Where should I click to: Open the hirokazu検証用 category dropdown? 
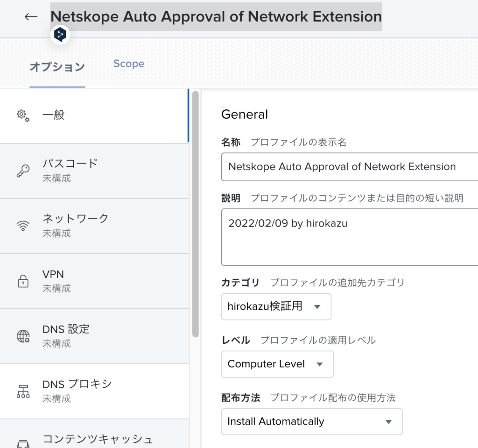click(276, 306)
